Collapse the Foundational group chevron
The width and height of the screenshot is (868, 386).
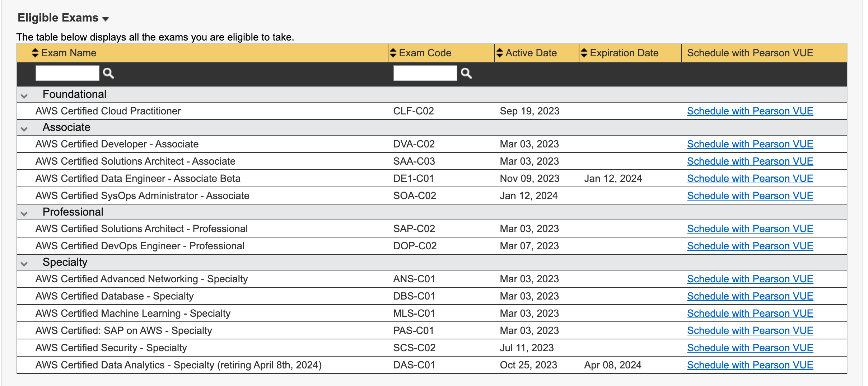click(24, 96)
